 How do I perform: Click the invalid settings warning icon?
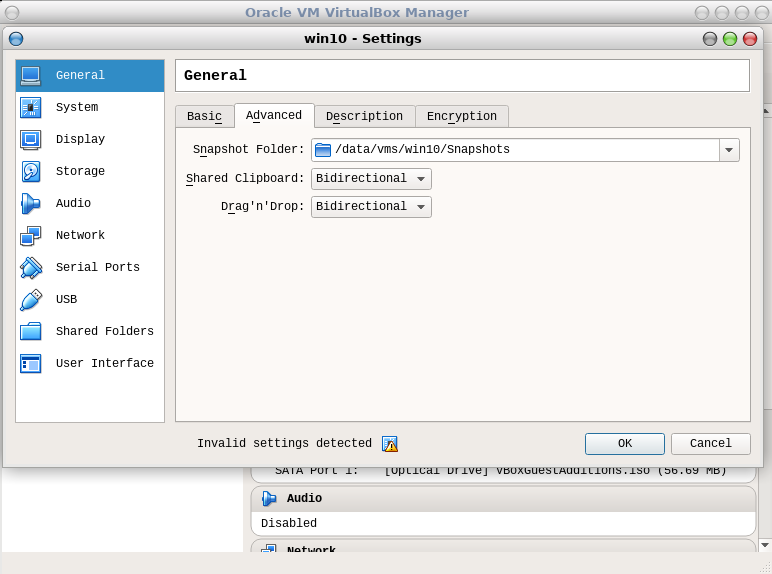389,444
